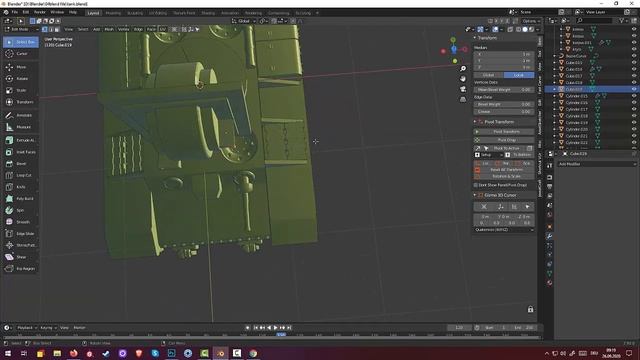Click the viewport pan hand icon
The image size is (640, 360).
pyautogui.click(x=463, y=78)
